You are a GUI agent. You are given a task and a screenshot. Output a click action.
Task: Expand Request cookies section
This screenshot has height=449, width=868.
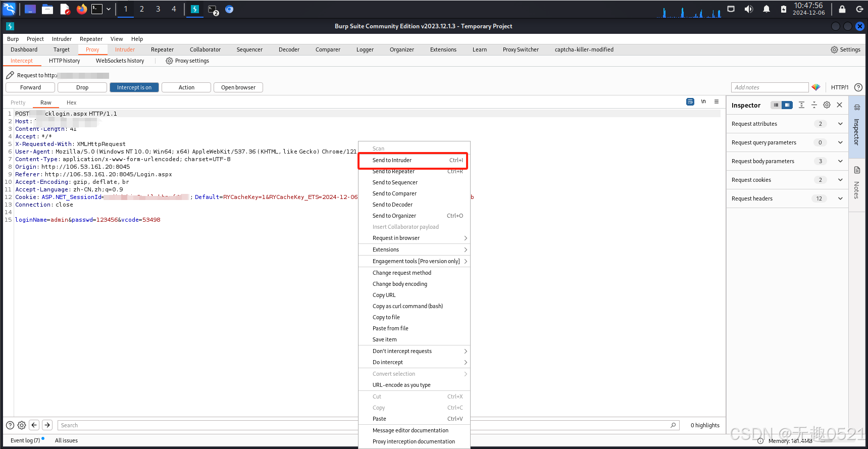840,180
